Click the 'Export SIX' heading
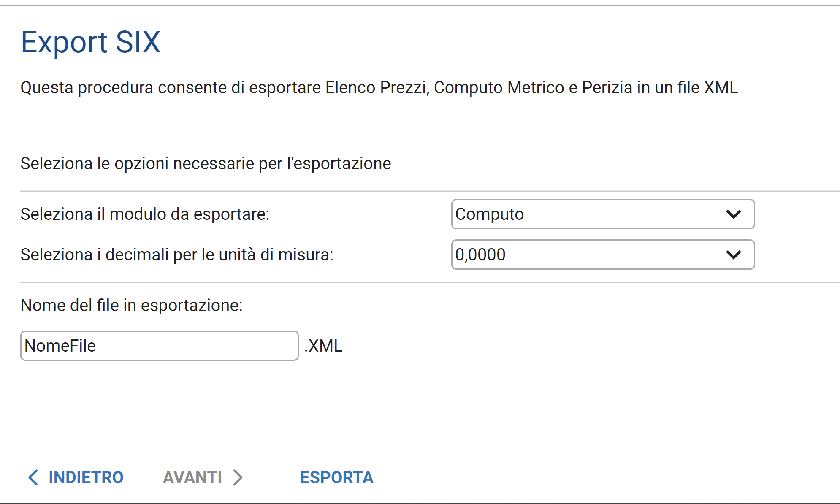The width and height of the screenshot is (840, 504). (91, 42)
